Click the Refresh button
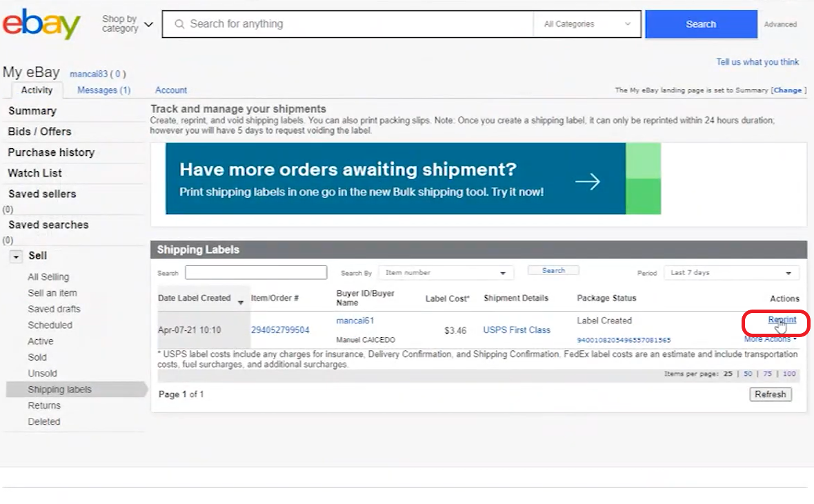 tap(771, 394)
